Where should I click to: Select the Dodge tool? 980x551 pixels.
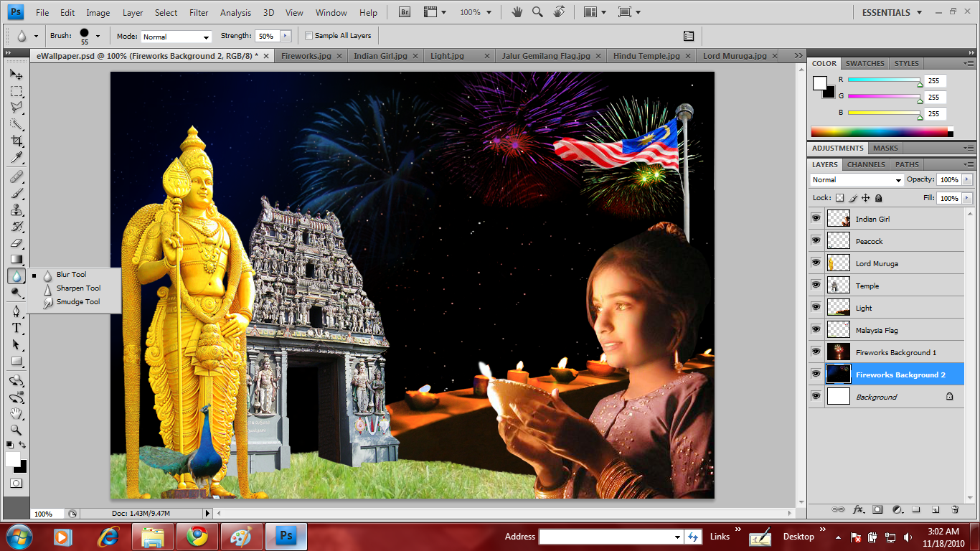pos(16,293)
